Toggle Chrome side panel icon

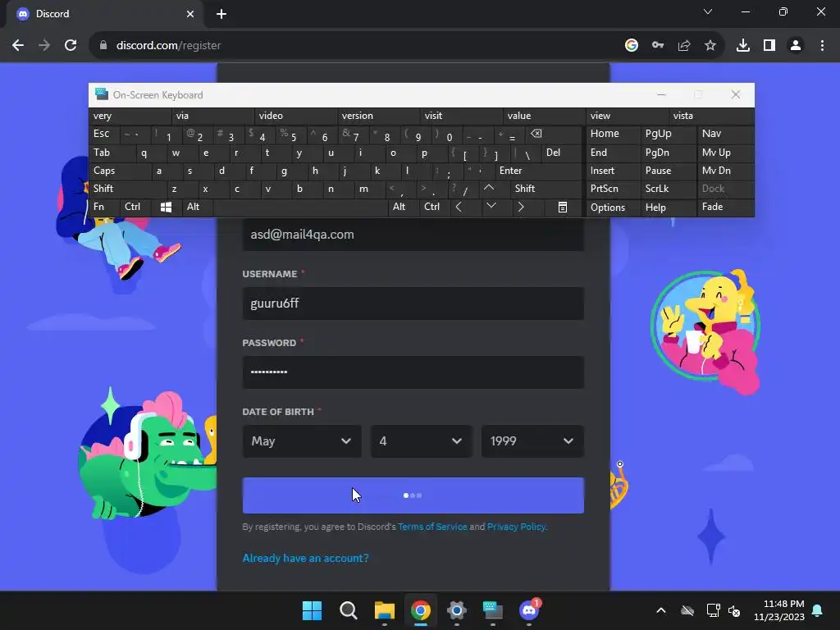[x=769, y=46]
